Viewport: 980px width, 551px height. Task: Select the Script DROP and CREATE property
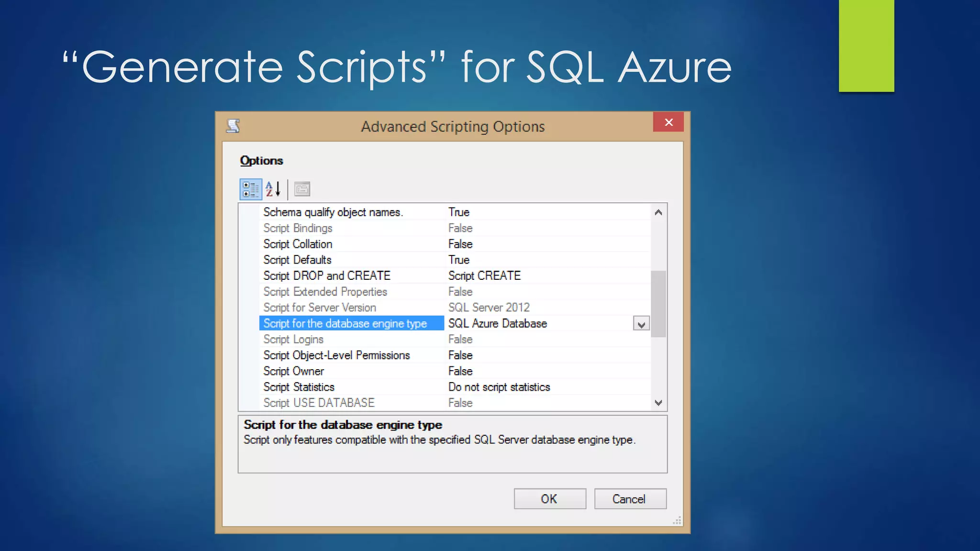[x=327, y=275]
